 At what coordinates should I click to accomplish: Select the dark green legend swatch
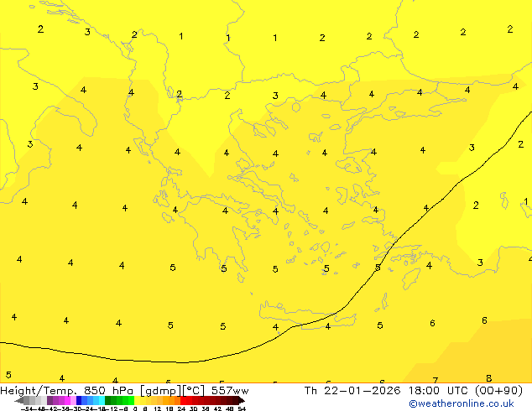(107, 400)
